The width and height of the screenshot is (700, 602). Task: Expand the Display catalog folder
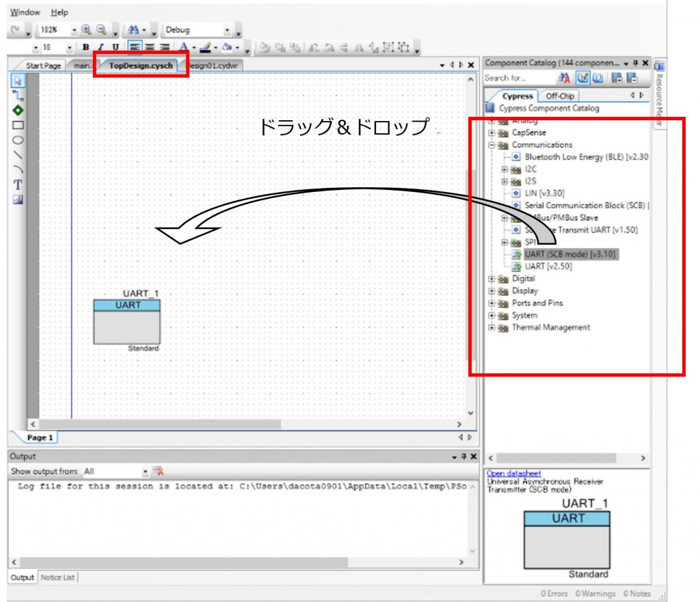click(x=492, y=291)
